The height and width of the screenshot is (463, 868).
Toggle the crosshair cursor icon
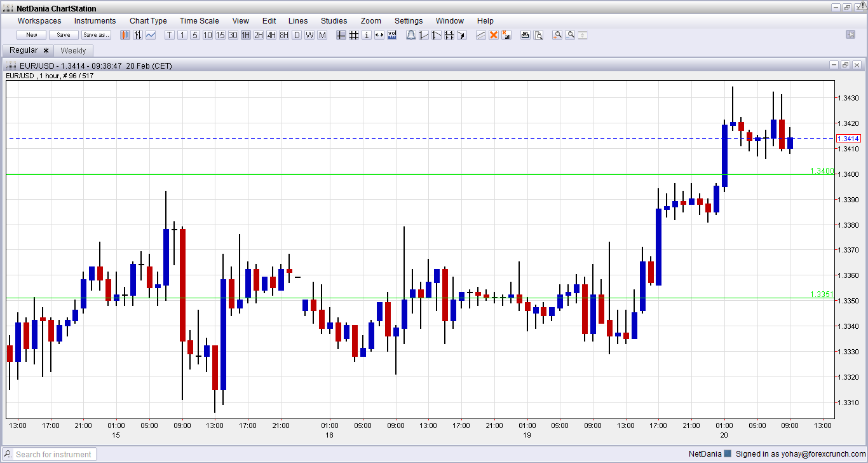coord(341,35)
